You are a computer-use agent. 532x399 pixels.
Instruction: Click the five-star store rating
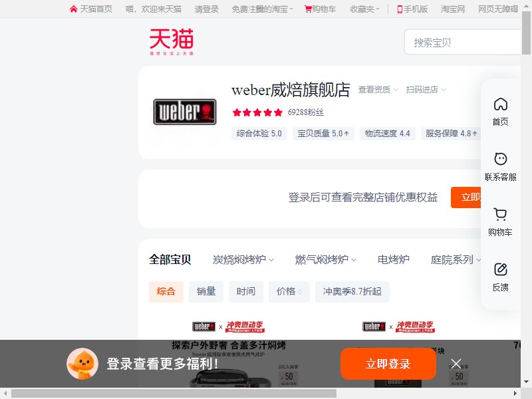[x=257, y=112]
